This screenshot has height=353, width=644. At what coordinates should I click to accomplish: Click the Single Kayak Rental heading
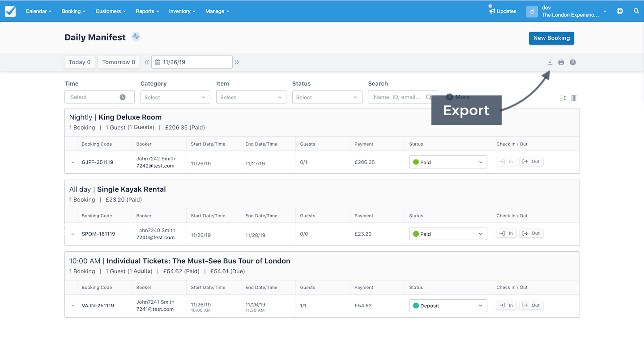click(x=132, y=189)
